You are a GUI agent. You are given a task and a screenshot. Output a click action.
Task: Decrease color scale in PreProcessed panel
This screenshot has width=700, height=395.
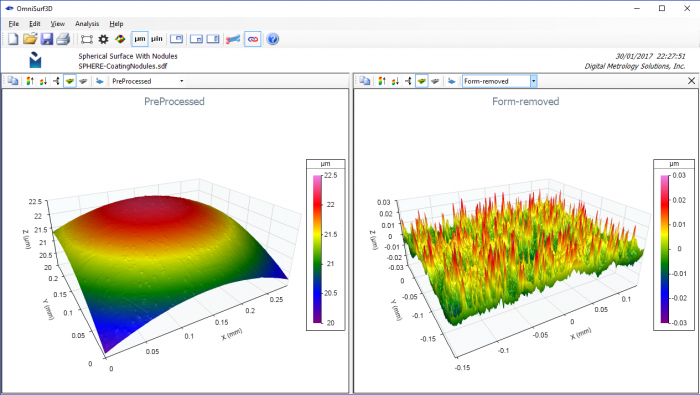click(43, 81)
